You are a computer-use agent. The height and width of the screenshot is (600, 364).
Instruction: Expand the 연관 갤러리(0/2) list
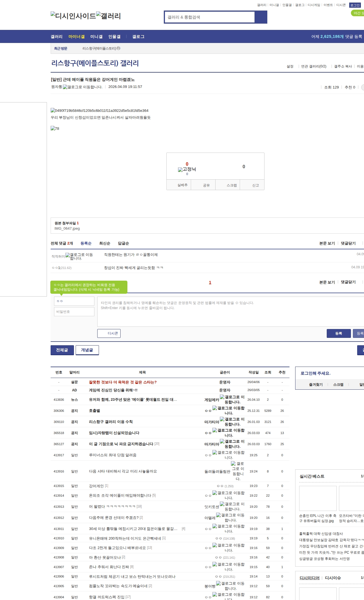[313, 66]
